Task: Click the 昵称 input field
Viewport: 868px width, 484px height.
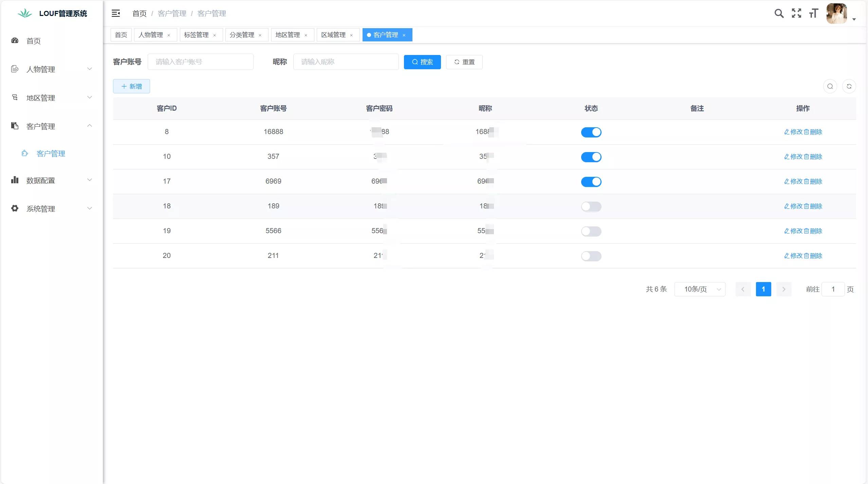Action: click(x=346, y=62)
